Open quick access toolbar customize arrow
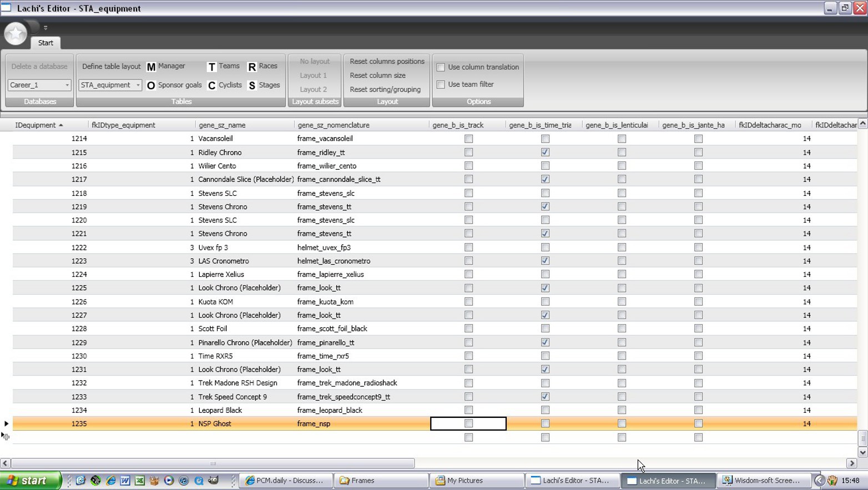868x490 pixels. [x=46, y=27]
